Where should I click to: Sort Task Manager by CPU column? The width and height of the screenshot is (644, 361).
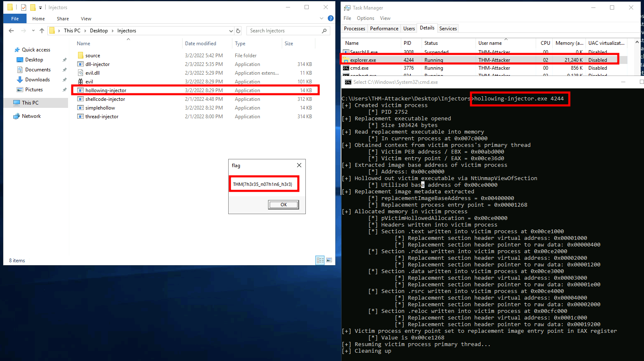(x=545, y=43)
